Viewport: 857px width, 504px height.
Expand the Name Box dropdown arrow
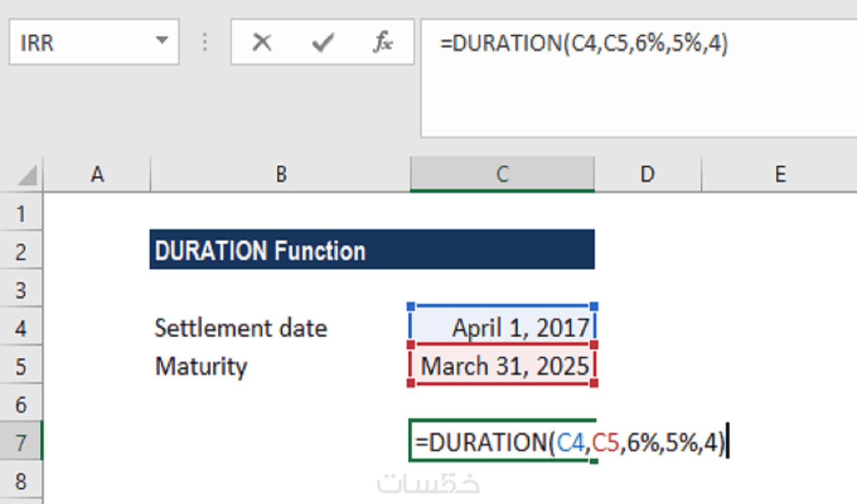click(162, 40)
